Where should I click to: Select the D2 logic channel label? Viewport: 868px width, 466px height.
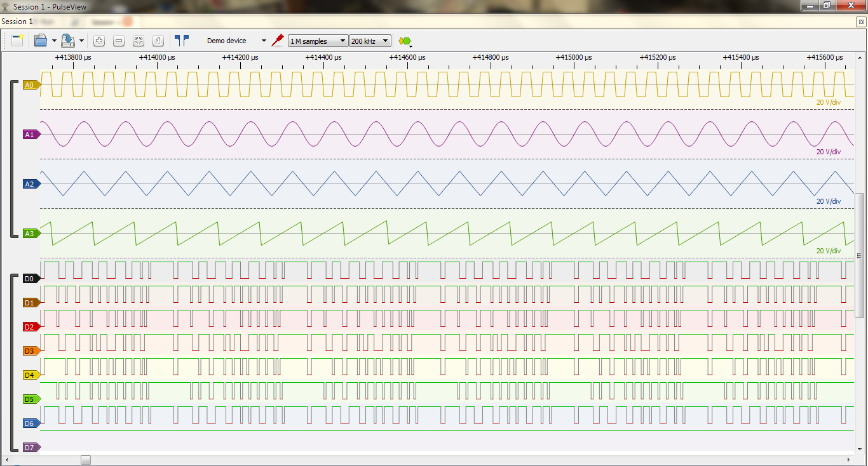(x=31, y=326)
